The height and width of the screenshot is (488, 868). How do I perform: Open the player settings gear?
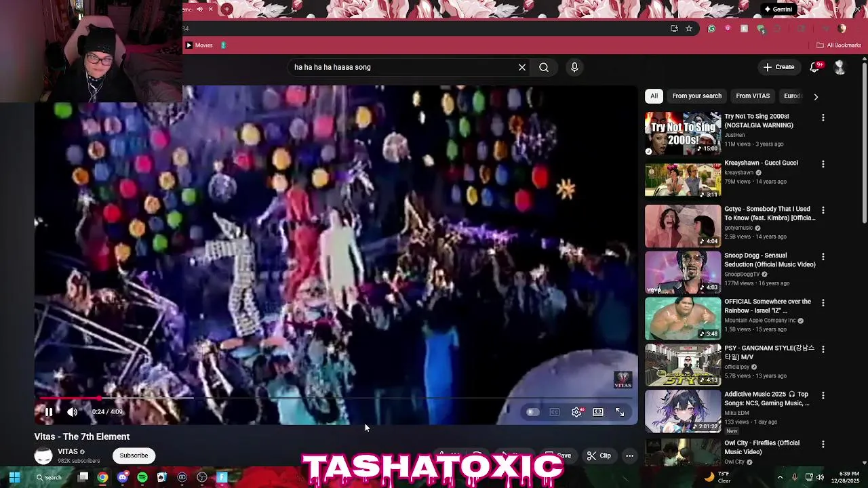click(x=576, y=412)
